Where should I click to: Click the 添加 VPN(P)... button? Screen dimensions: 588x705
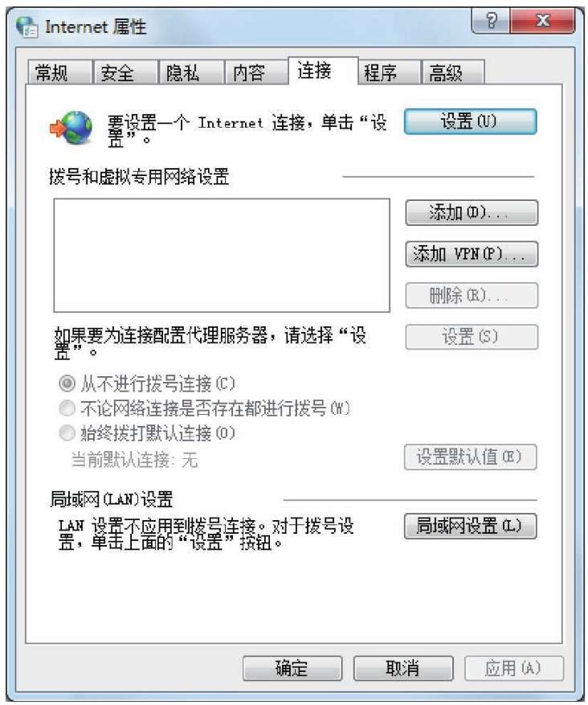472,254
